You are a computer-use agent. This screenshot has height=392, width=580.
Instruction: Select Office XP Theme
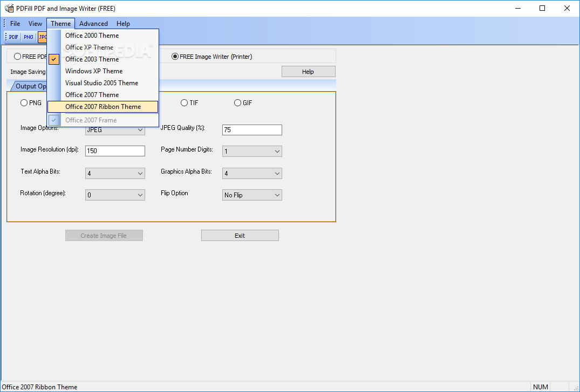pyautogui.click(x=103, y=47)
